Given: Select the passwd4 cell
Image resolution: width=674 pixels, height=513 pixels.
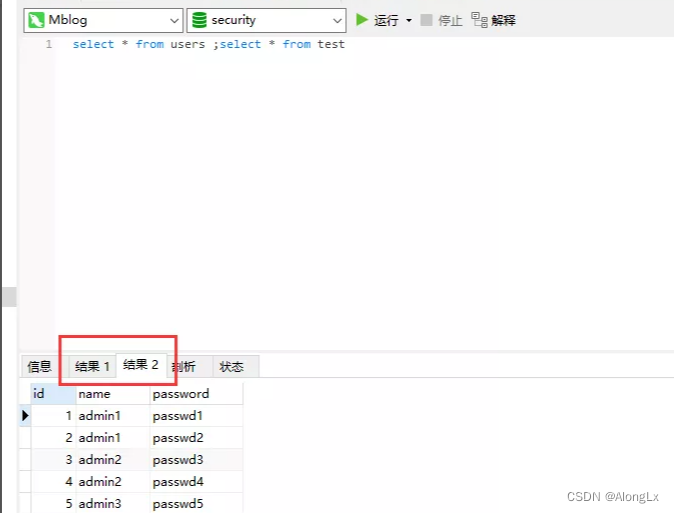Looking at the screenshot, I should pyautogui.click(x=196, y=482).
